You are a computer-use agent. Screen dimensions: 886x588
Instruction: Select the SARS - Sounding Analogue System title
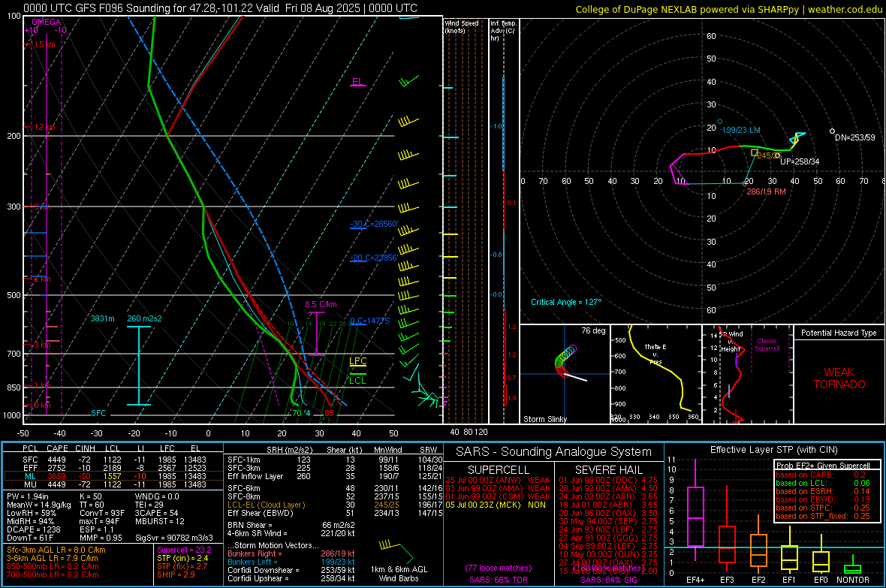tap(553, 452)
